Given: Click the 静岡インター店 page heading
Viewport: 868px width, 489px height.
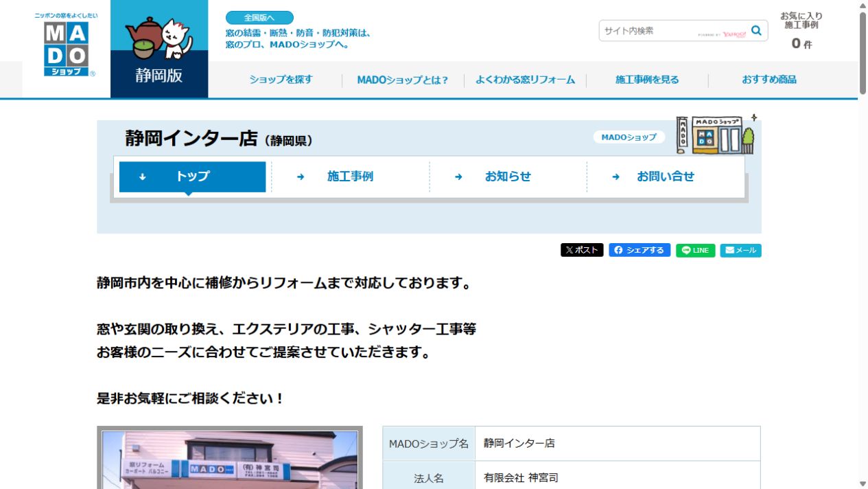Looking at the screenshot, I should click(219, 139).
